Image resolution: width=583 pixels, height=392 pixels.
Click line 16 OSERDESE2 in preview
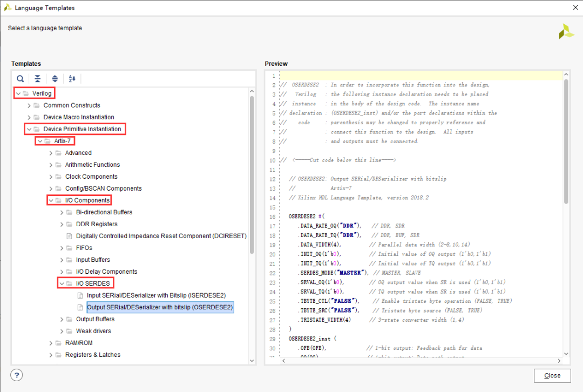307,217
